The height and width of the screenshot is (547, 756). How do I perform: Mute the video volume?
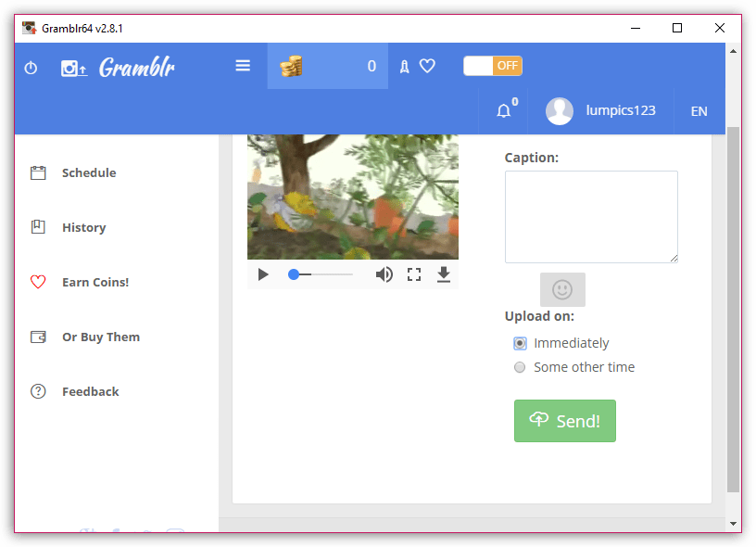384,274
